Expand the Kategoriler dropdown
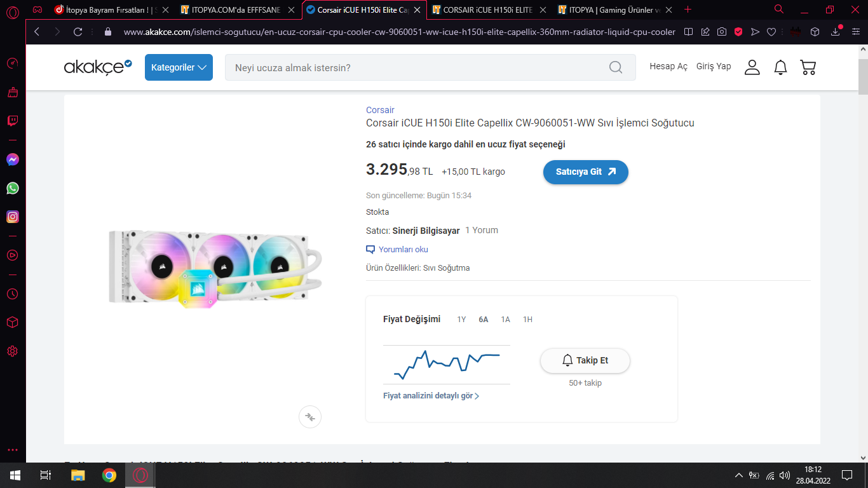The image size is (868, 488). pos(179,67)
